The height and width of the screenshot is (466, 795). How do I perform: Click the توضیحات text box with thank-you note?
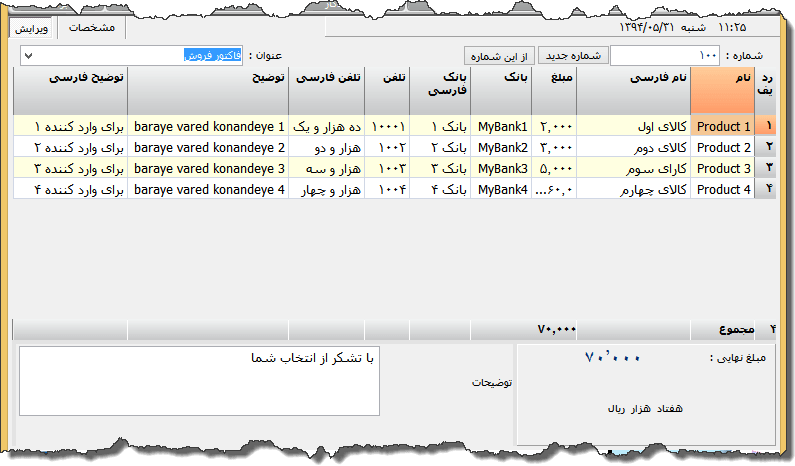click(199, 380)
